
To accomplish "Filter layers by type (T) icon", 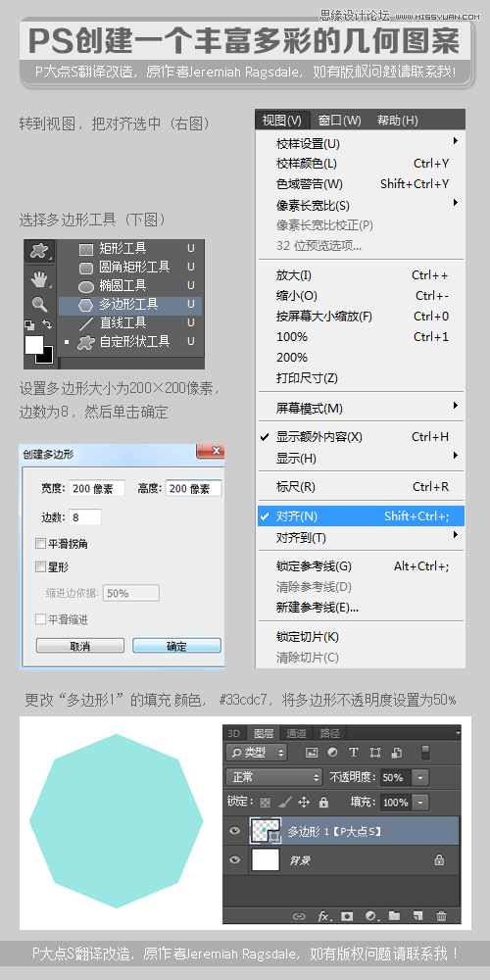I will pyautogui.click(x=353, y=753).
